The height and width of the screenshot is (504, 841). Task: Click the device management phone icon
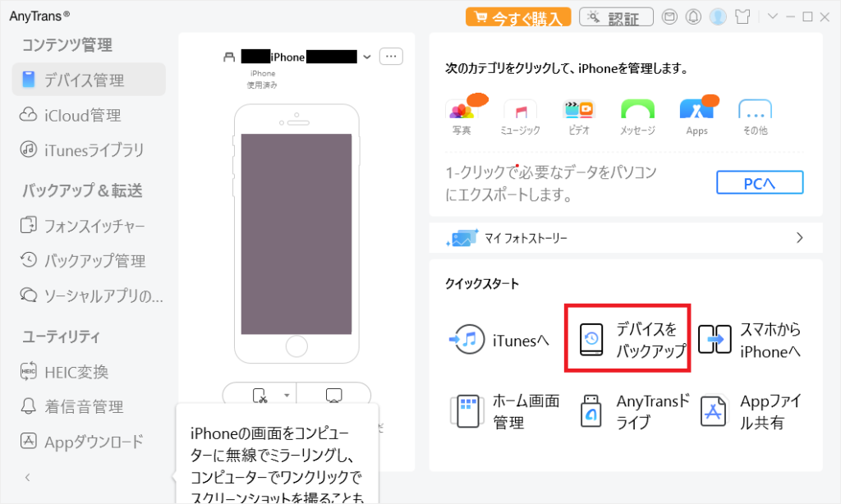tap(29, 80)
